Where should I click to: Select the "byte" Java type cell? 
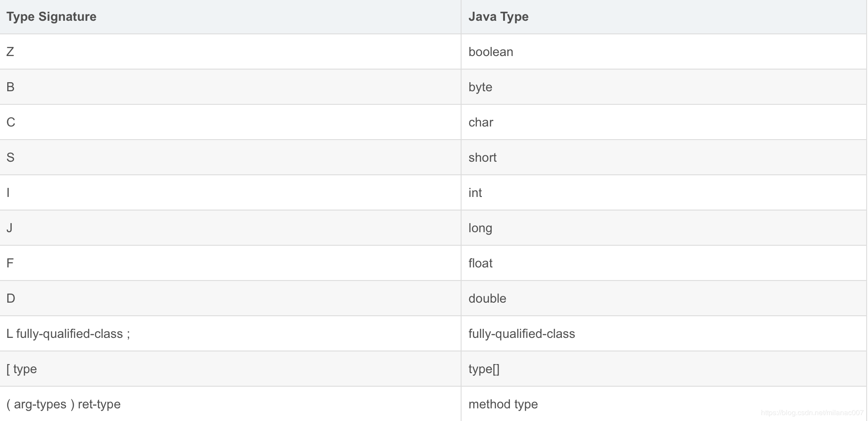pyautogui.click(x=480, y=87)
